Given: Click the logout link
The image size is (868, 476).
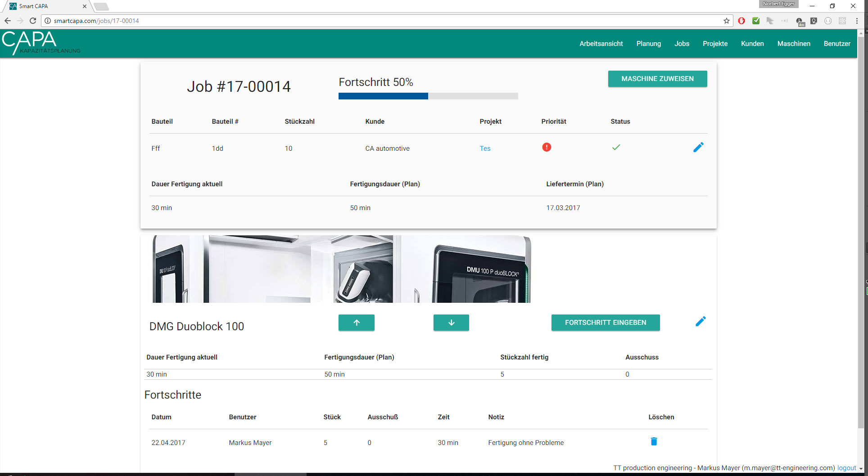Looking at the screenshot, I should pos(846,468).
